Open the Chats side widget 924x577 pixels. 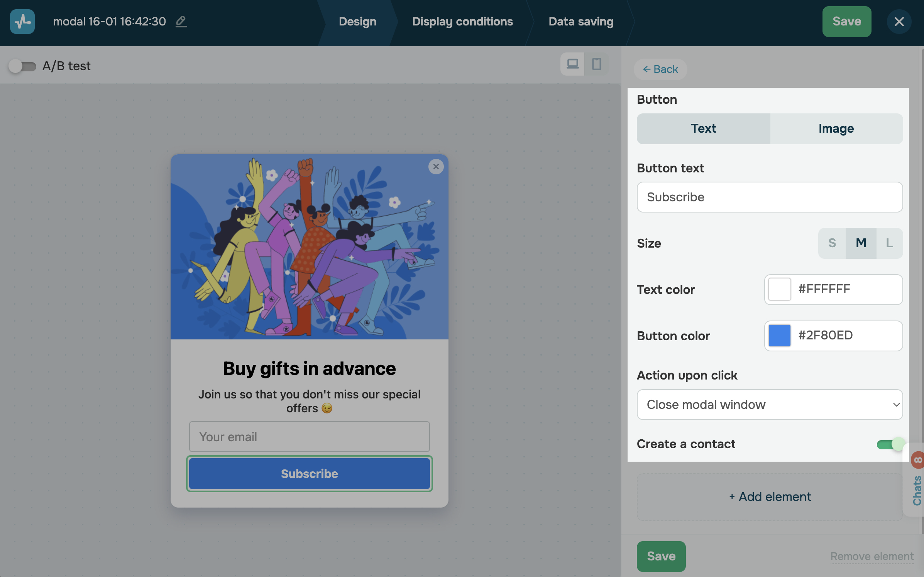916,489
